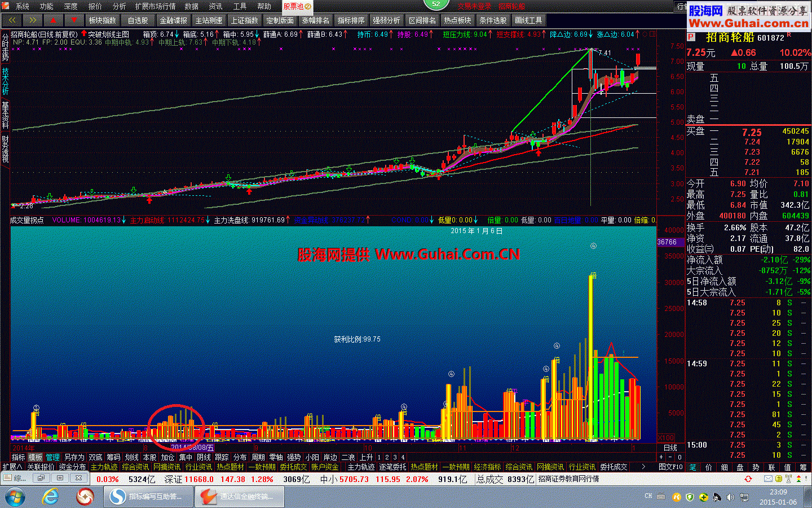Image resolution: width=812 pixels, height=508 pixels.
Task: Select the 笔 tab in quote panel
Action: point(692,467)
